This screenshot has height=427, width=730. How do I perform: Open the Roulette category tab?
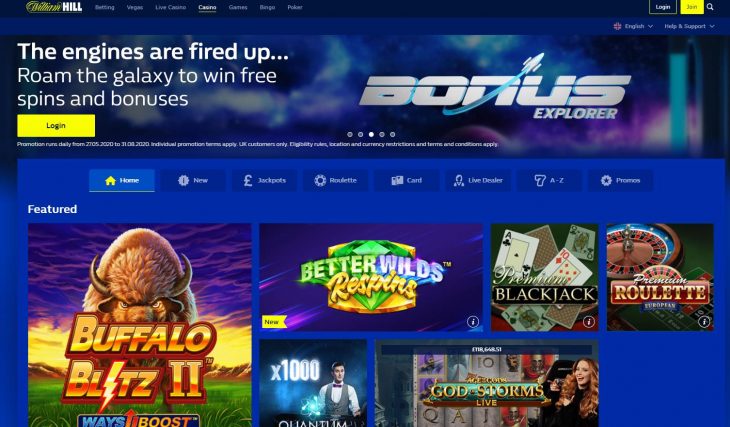pos(336,180)
